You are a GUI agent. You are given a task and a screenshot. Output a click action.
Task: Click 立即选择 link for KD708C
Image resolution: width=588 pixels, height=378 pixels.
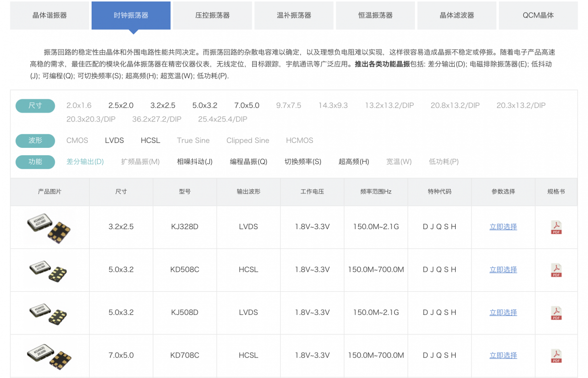[x=503, y=355]
